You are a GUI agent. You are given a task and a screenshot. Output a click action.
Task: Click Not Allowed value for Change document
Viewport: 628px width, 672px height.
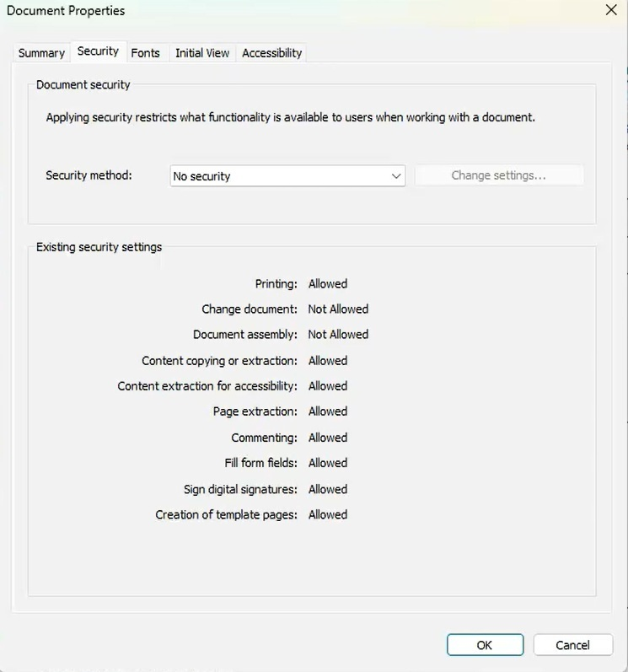[x=338, y=309]
